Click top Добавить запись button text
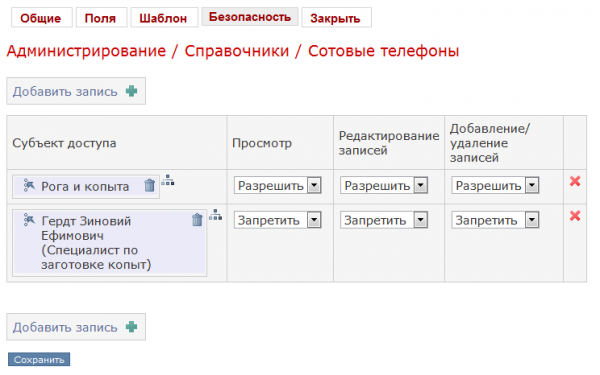 pyautogui.click(x=65, y=91)
